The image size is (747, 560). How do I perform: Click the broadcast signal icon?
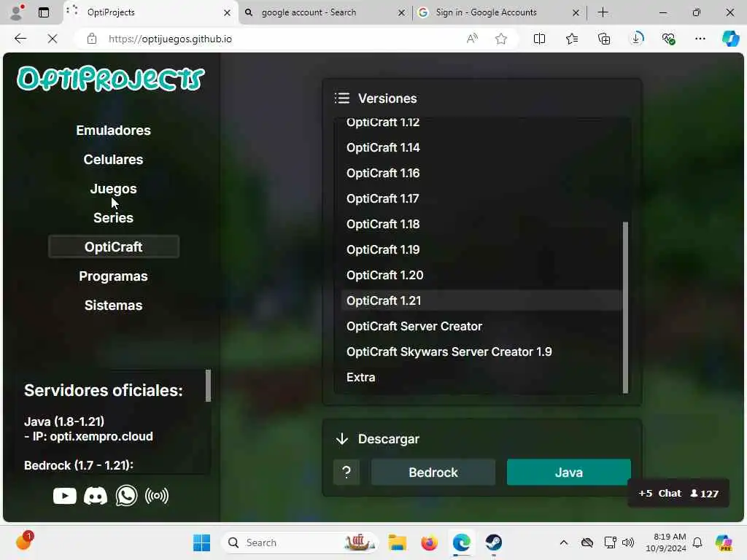pyautogui.click(x=157, y=496)
